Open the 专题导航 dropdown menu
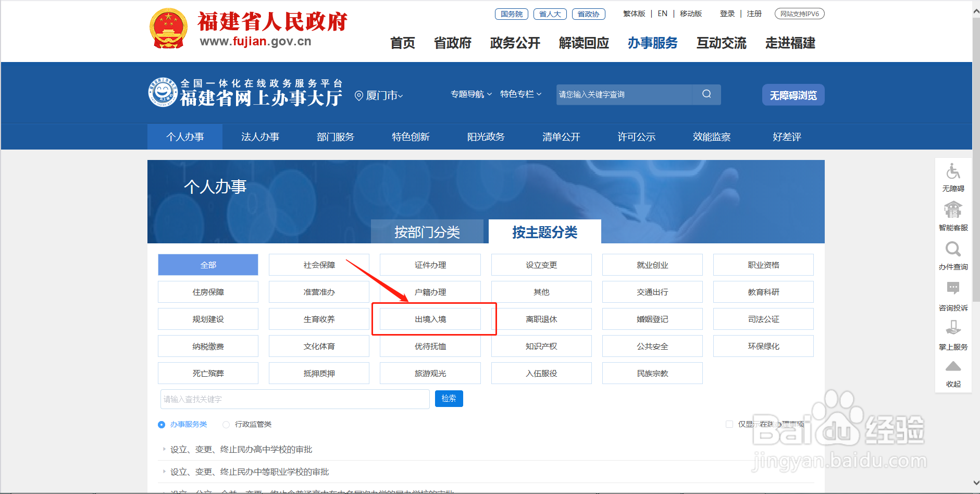This screenshot has height=494, width=980. (469, 94)
